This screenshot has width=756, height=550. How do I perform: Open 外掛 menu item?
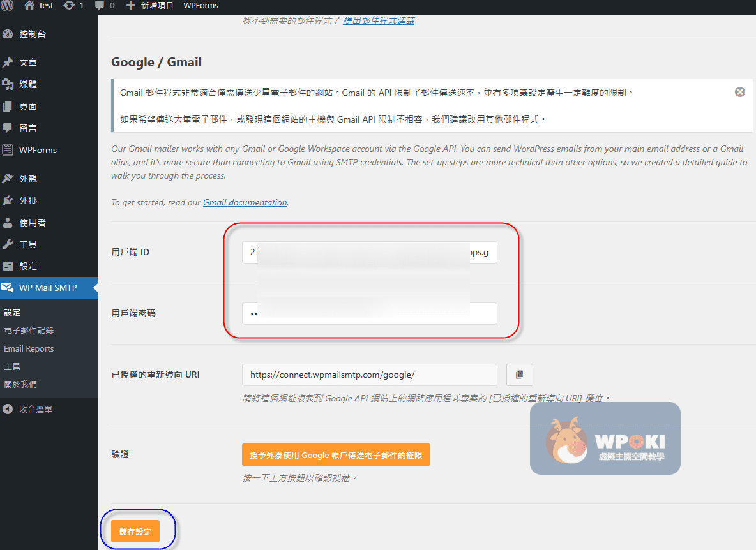pyautogui.click(x=28, y=200)
